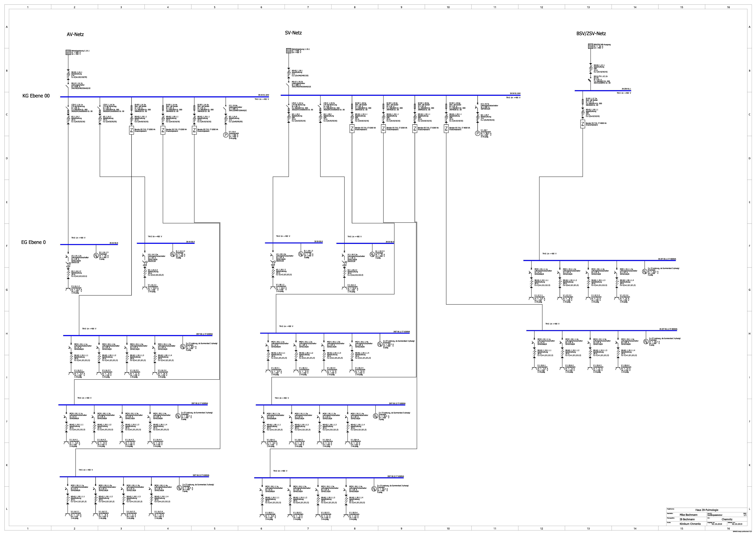This screenshot has width=756, height=534.
Task: Select the blue 39 ZSV 01.1 busbar
Action: point(603,91)
